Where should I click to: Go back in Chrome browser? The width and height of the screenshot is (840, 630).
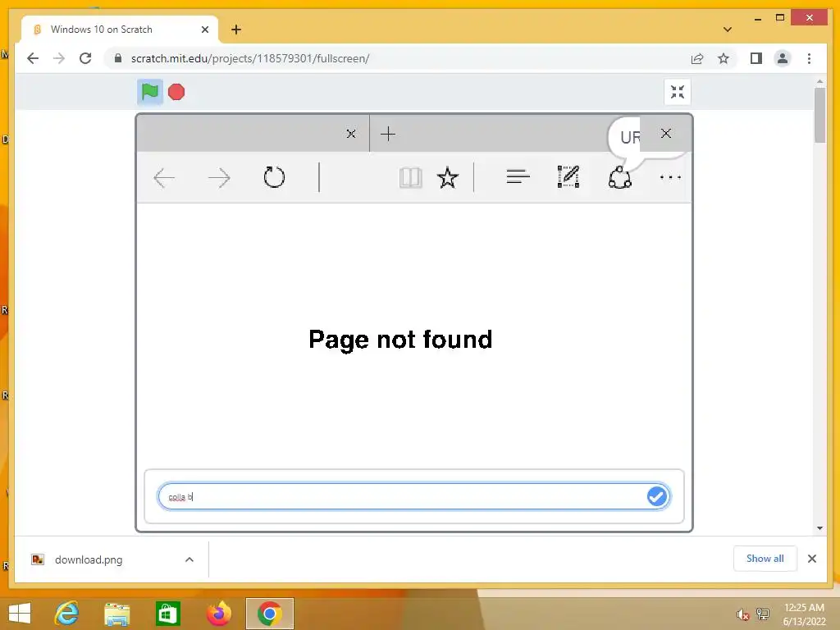pos(33,58)
